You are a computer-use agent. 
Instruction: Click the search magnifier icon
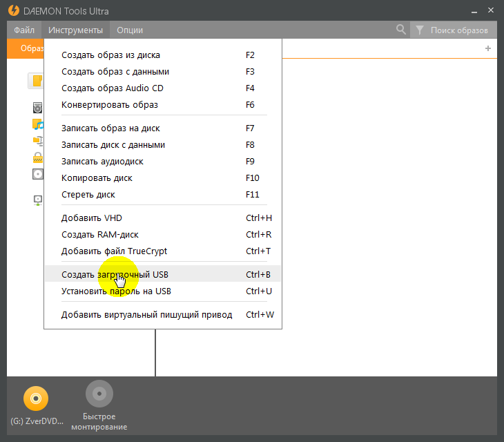401,30
